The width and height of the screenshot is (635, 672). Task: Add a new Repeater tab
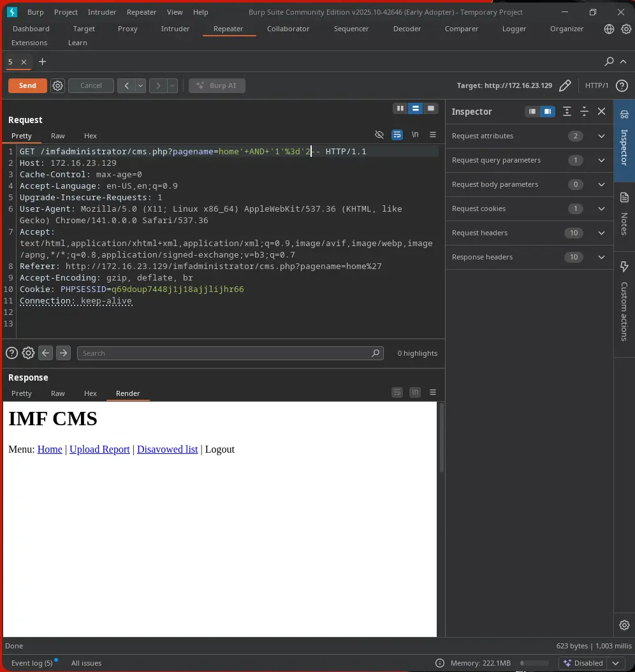coord(43,61)
